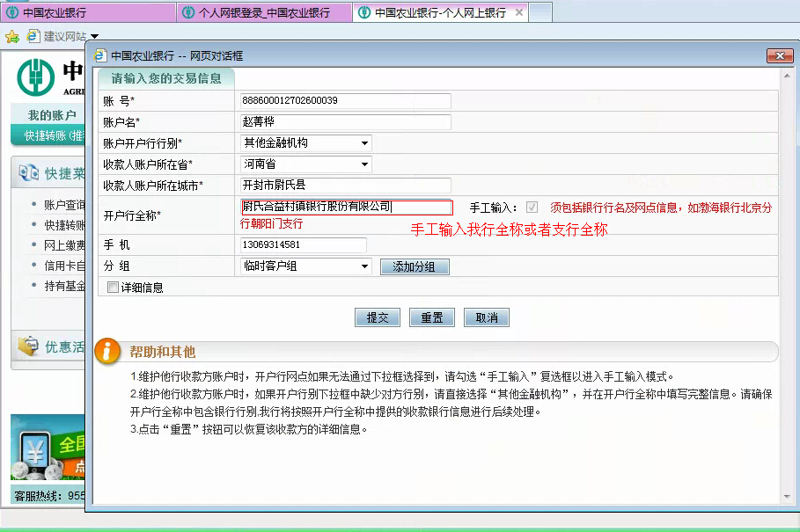Click the 请输入您的交易信息 heading tab

(x=166, y=78)
